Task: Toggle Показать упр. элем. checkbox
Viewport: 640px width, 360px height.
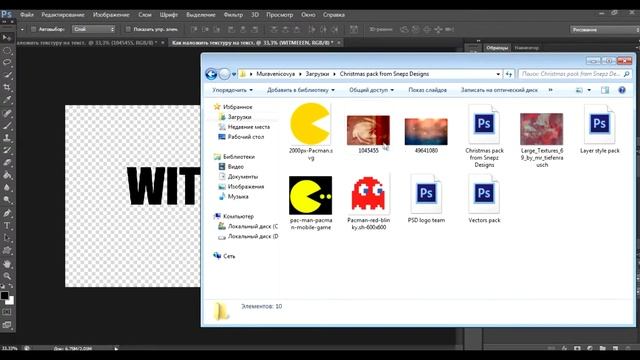Action: point(128,29)
